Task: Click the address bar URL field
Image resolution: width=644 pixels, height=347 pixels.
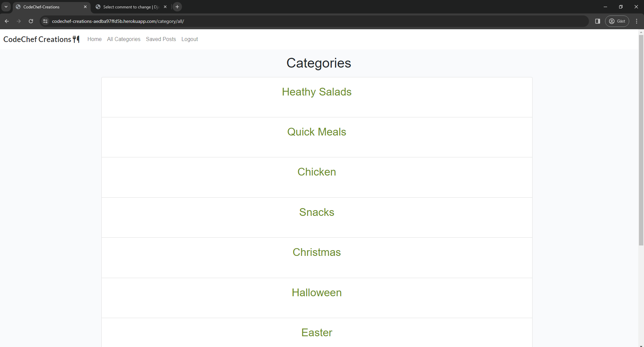Action: click(x=269, y=21)
